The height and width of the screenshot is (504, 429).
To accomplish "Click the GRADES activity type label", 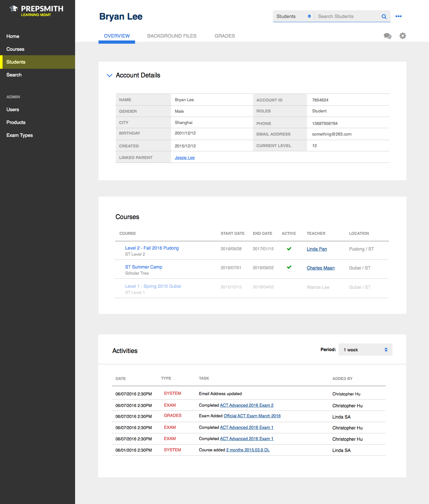I will [x=173, y=415].
